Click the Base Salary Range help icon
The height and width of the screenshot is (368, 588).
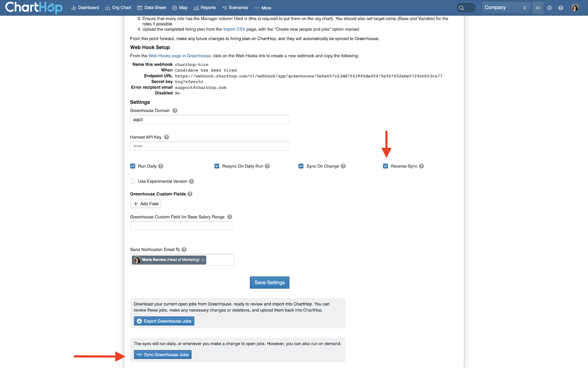[x=230, y=217]
